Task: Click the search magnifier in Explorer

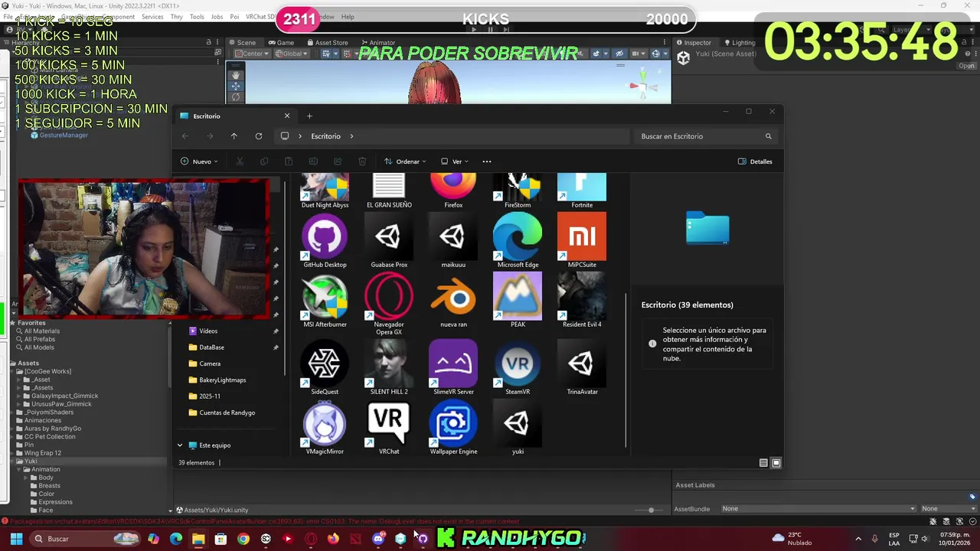Action: click(x=768, y=136)
